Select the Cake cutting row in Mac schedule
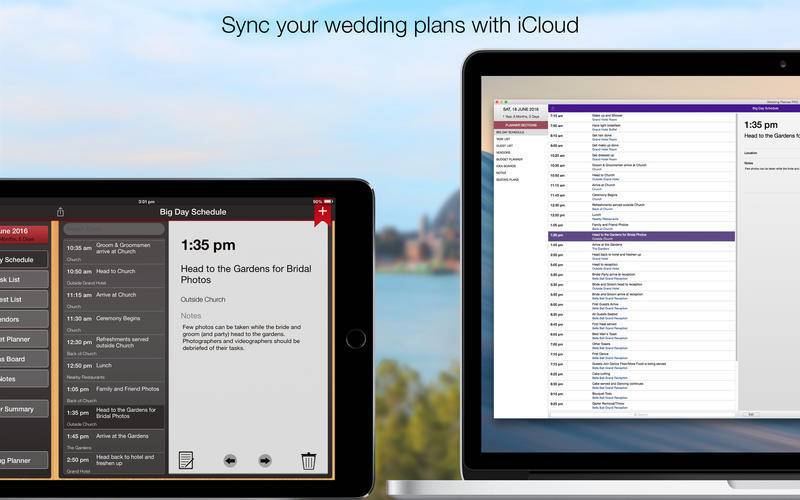The image size is (800, 500). [642, 375]
